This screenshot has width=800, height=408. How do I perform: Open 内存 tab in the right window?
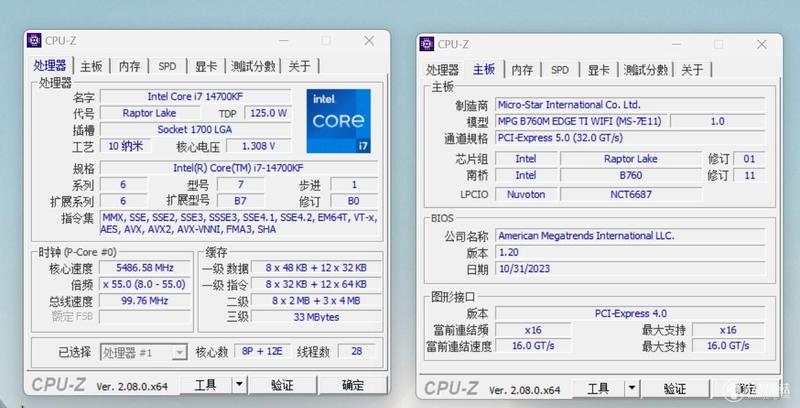coord(522,70)
